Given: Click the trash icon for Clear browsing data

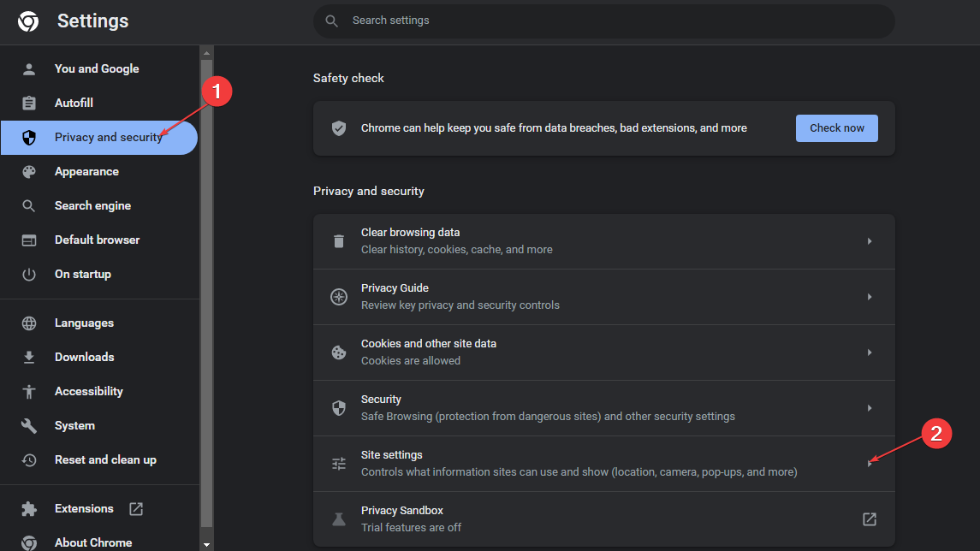Looking at the screenshot, I should [339, 241].
